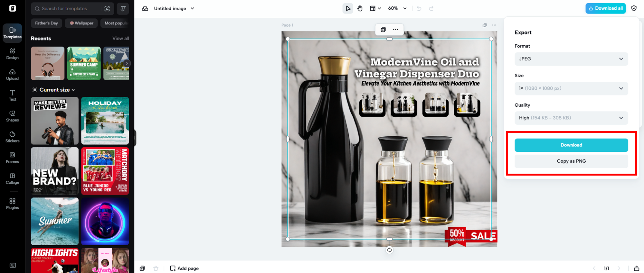Select the Father's Day tag

46,23
